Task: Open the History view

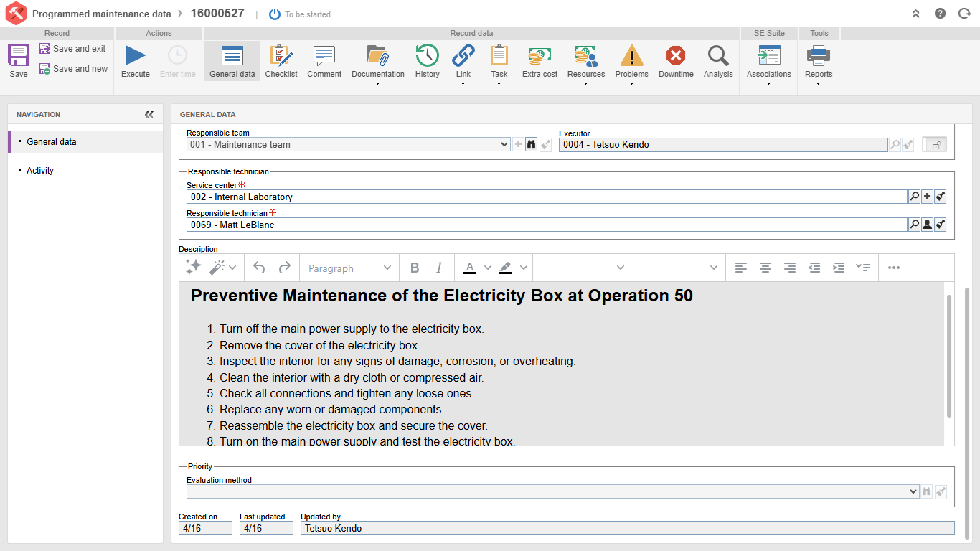Action: (x=427, y=62)
